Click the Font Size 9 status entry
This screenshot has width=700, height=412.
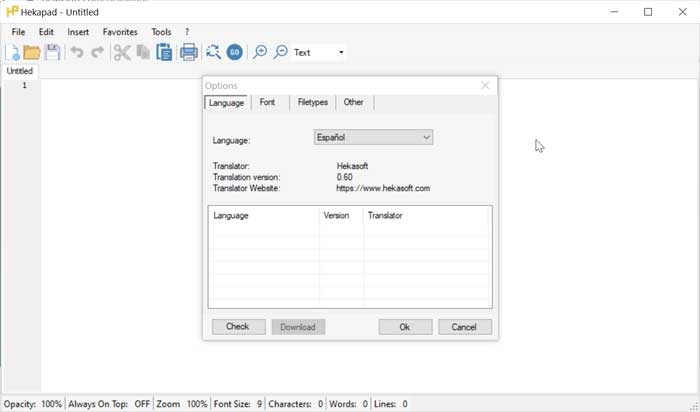[238, 404]
